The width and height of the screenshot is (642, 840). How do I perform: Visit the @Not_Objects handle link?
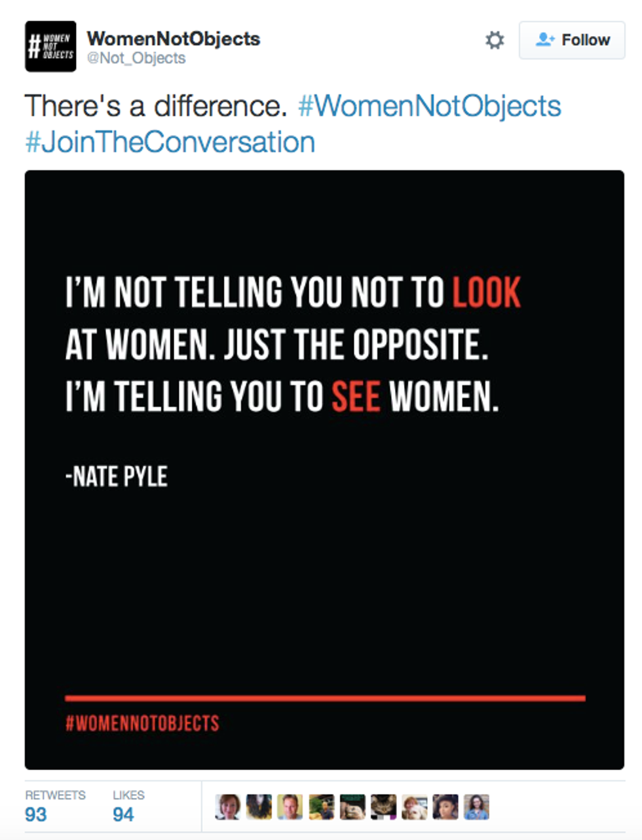pyautogui.click(x=136, y=58)
